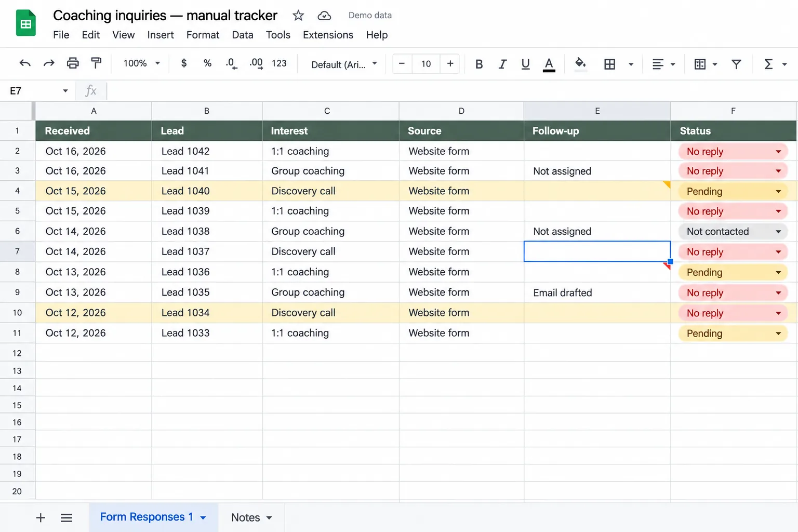Star the Coaching inquiries document
This screenshot has width=798, height=532.
(298, 16)
